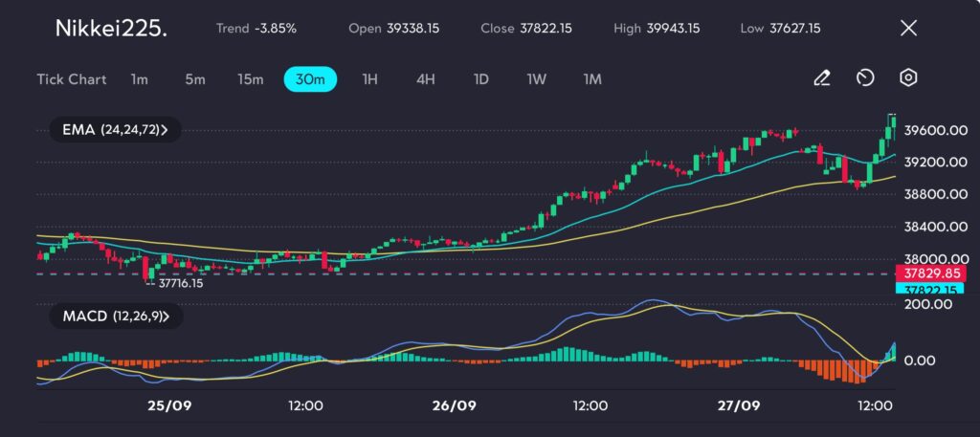The width and height of the screenshot is (980, 437).
Task: Select the 1m timeframe
Action: (140, 79)
